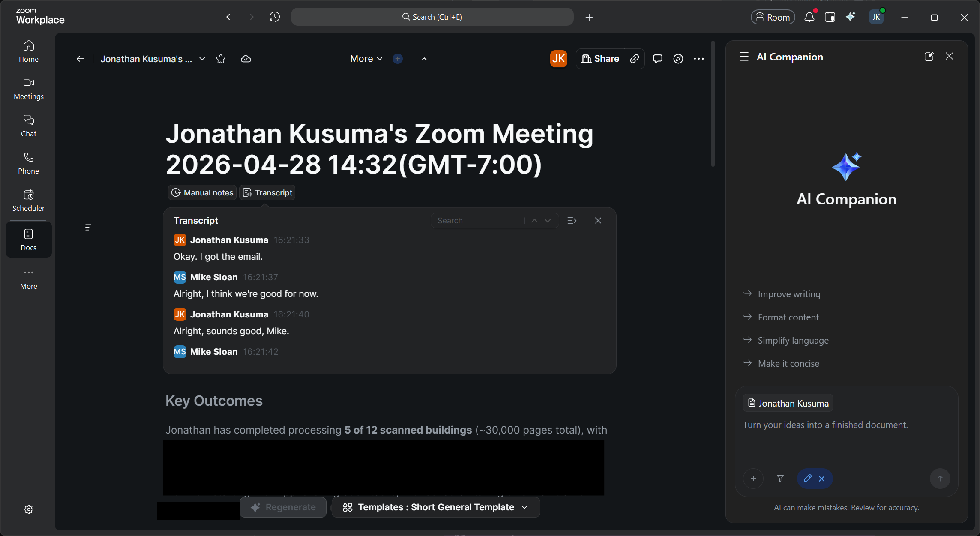This screenshot has width=980, height=536.
Task: Select the Format content suggestion
Action: tap(781, 317)
